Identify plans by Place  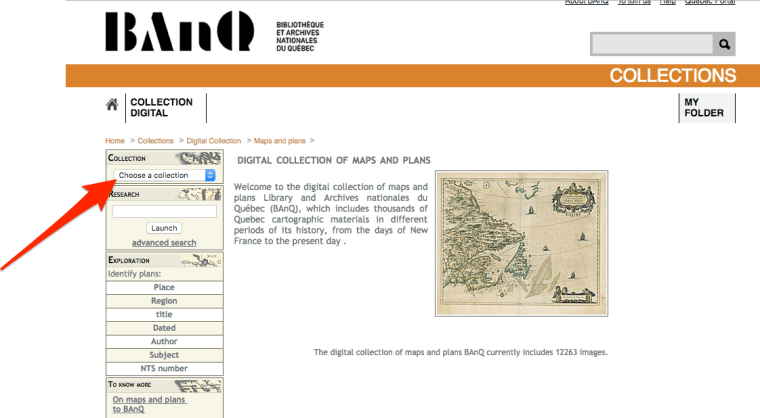pyautogui.click(x=164, y=288)
